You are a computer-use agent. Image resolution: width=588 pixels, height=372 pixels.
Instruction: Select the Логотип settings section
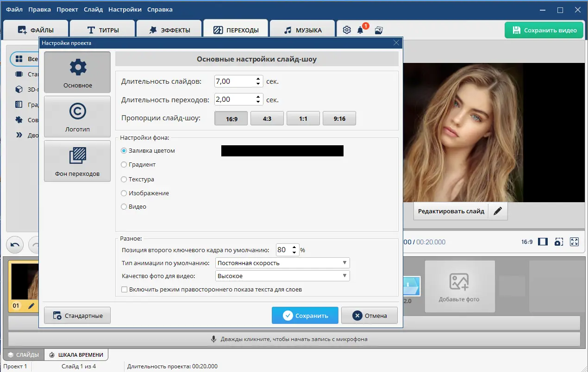[x=77, y=117]
